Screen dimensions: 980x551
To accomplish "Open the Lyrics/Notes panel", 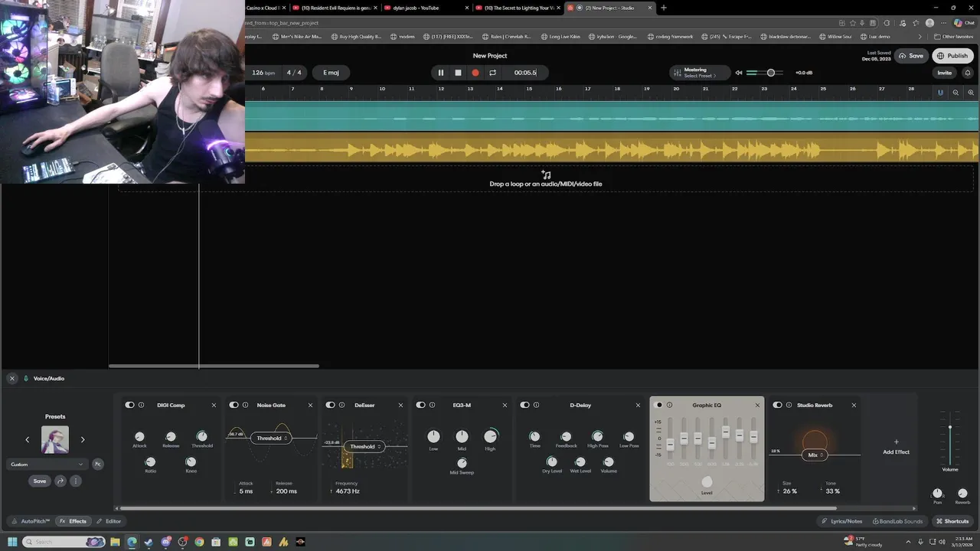I will pos(841,521).
